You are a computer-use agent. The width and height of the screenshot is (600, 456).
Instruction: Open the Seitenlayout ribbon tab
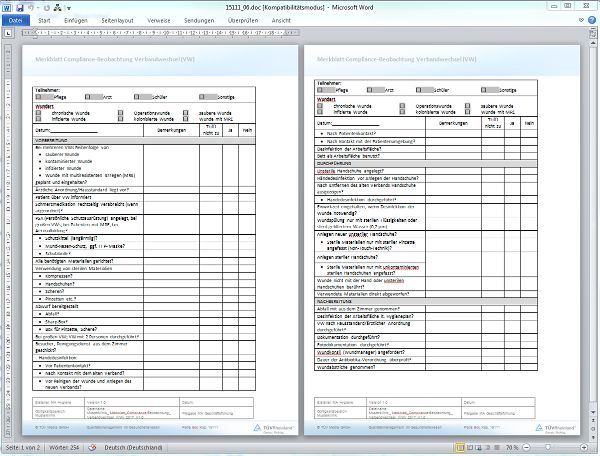tap(118, 19)
